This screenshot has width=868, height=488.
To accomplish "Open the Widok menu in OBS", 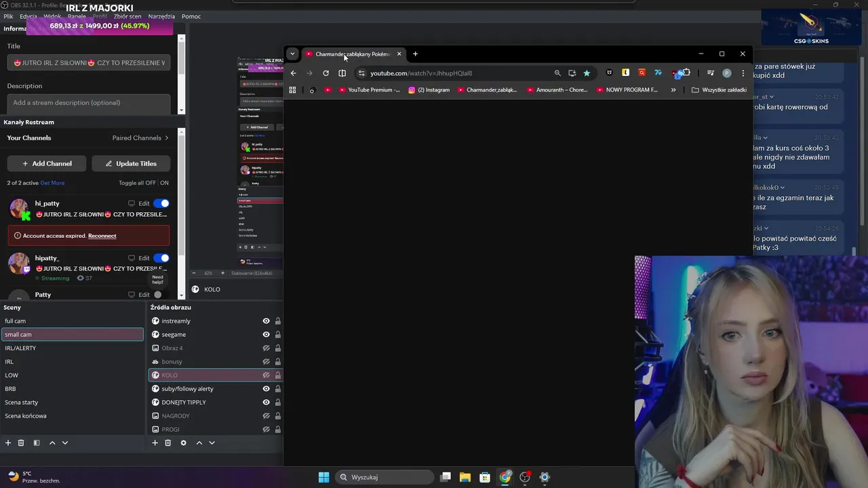I will [52, 16].
